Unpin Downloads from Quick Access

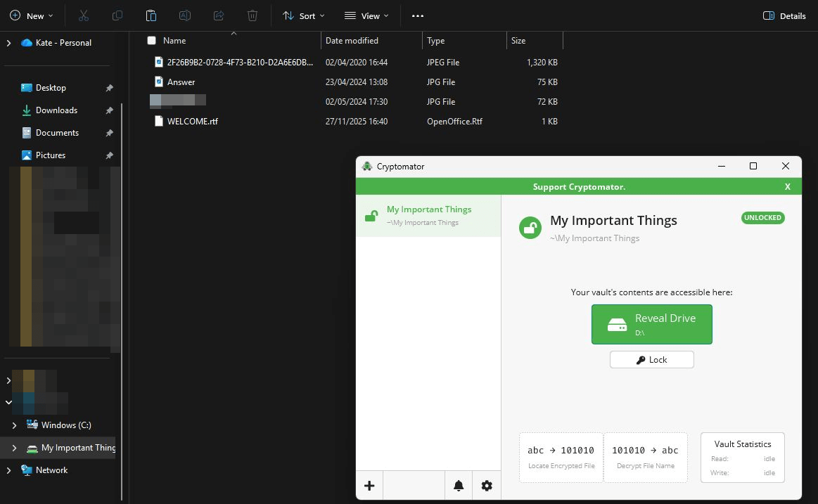point(109,110)
